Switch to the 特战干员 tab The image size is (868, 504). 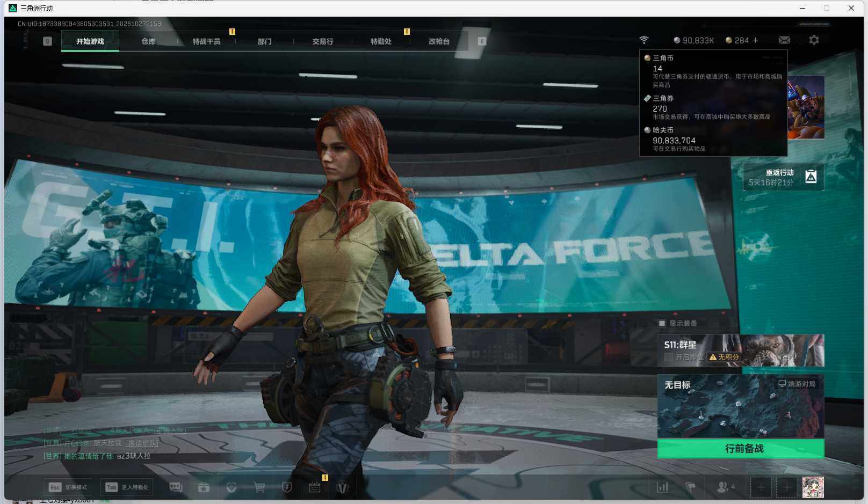pyautogui.click(x=206, y=41)
